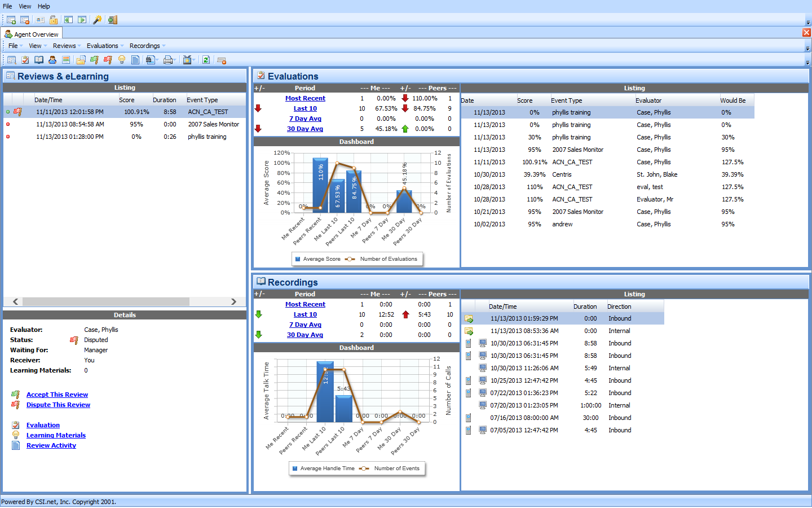Click the remove window icon in top toolbar
The image size is (812, 508).
coord(25,20)
